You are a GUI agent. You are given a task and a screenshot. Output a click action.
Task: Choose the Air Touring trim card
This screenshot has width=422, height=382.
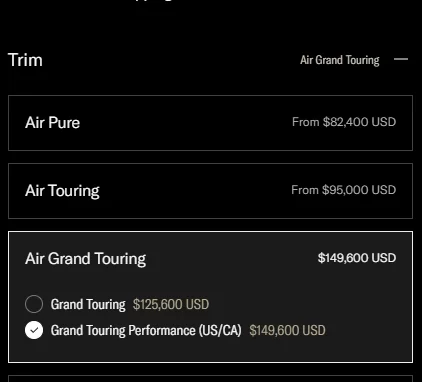(210, 191)
